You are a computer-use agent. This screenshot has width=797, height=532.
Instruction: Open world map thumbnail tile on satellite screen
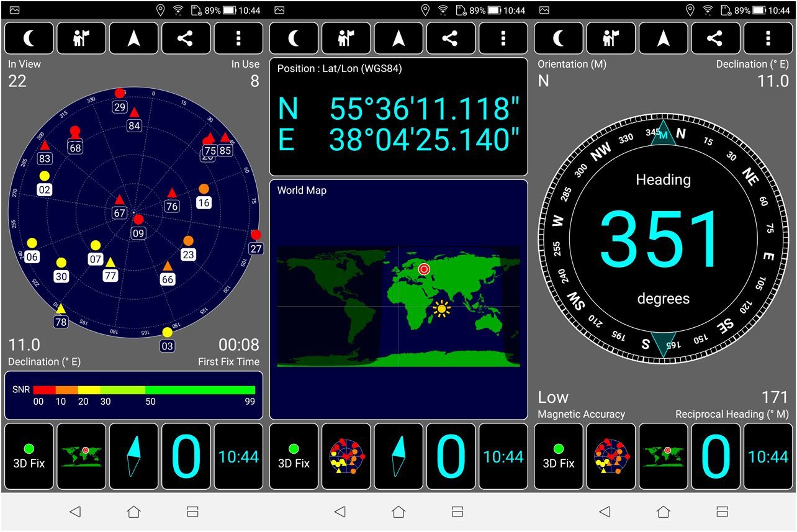(81, 456)
